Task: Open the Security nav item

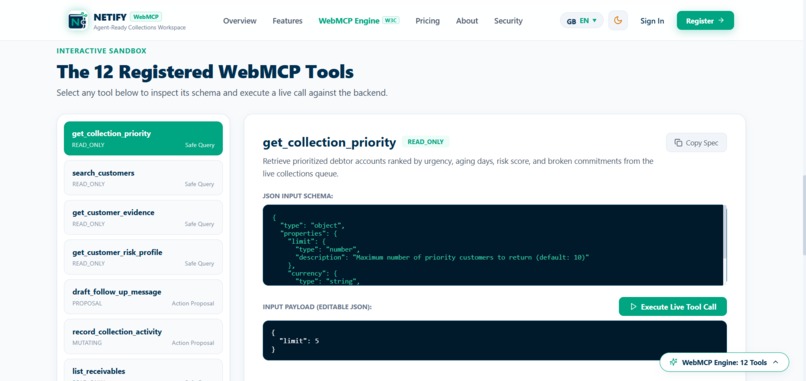Action: click(508, 21)
